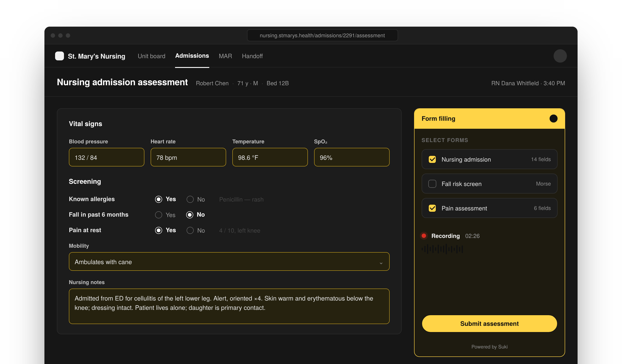Click the black dot in the Form filling header
This screenshot has width=622, height=364.
553,119
